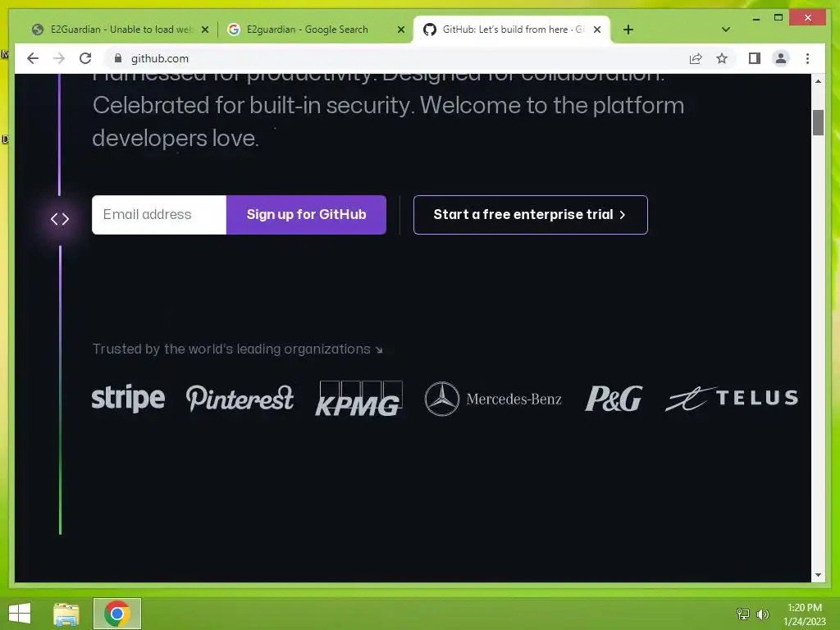Click the Sign up for GitHub button
This screenshot has height=630, width=840.
pyautogui.click(x=306, y=215)
